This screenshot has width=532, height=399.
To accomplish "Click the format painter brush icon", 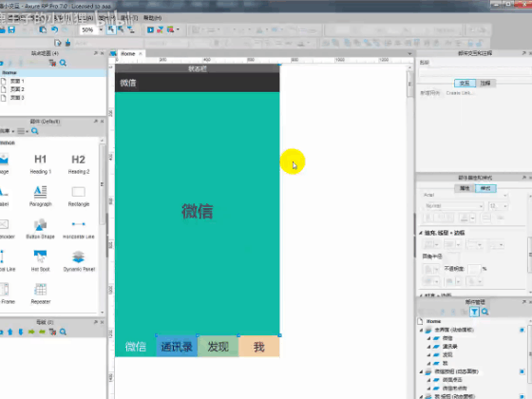I will (x=67, y=43).
